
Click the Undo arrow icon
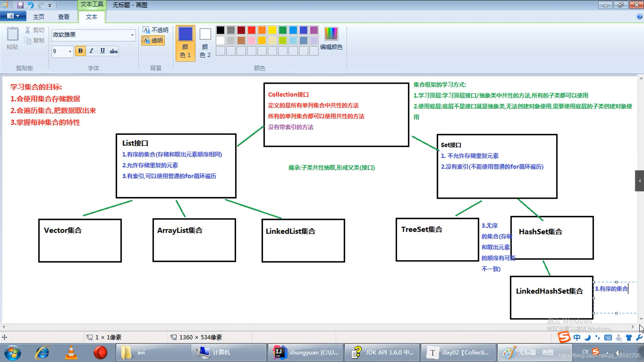click(x=30, y=4)
